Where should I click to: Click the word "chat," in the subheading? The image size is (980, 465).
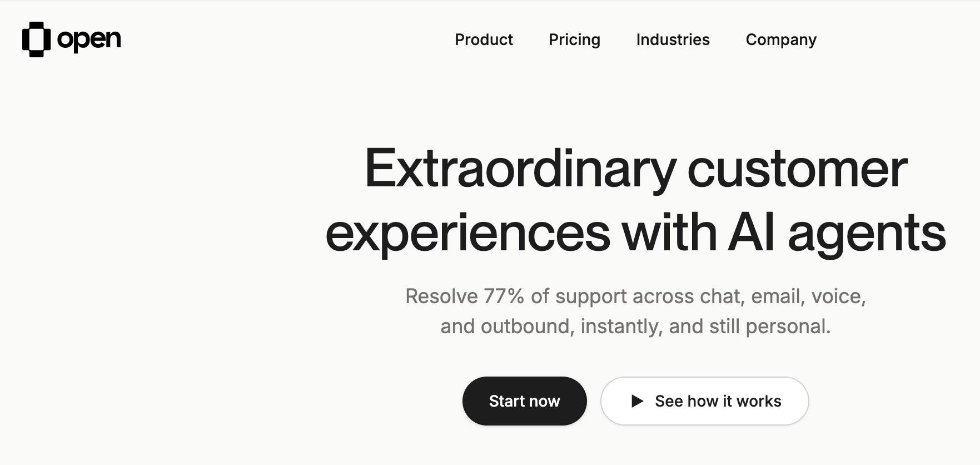722,296
